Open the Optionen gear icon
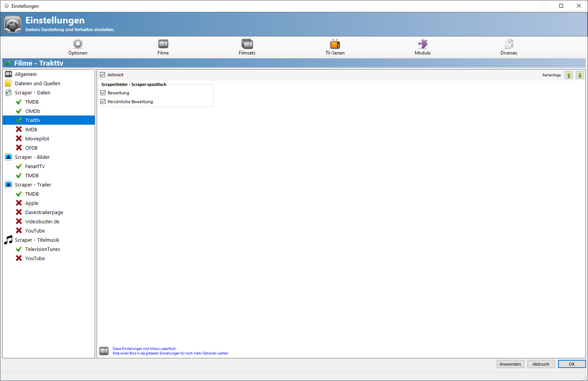Screen dimensions: 588x381 tap(78, 44)
